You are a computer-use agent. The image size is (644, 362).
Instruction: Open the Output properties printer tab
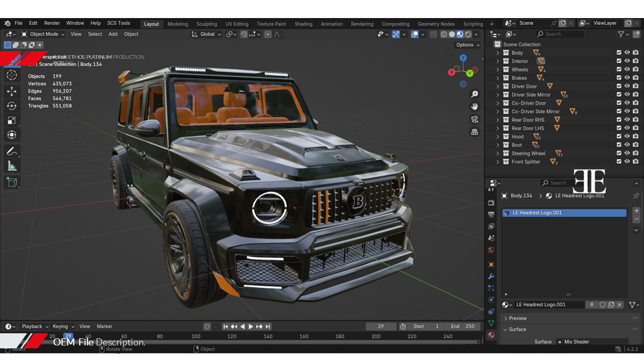tap(491, 215)
